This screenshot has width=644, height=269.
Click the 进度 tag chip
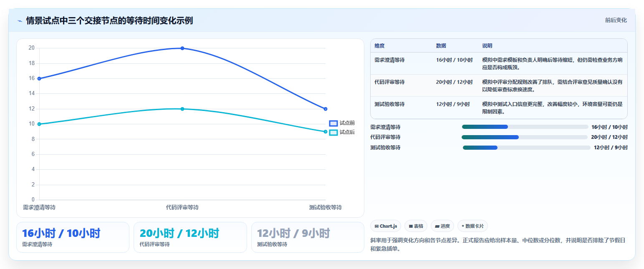442,226
